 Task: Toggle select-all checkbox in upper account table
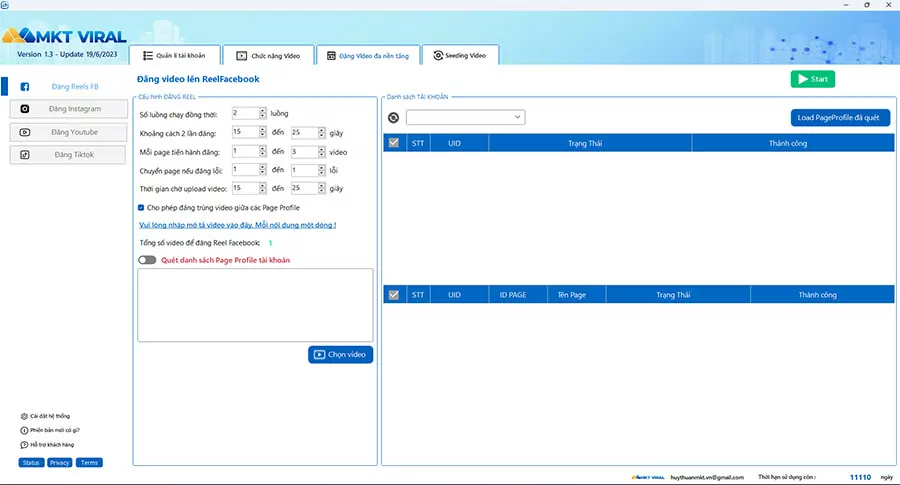pyautogui.click(x=394, y=143)
